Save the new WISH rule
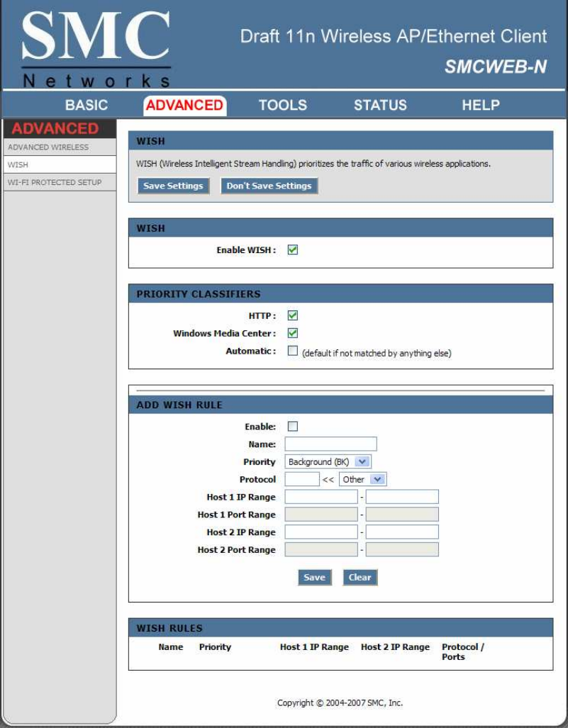The image size is (568, 728). point(314,577)
